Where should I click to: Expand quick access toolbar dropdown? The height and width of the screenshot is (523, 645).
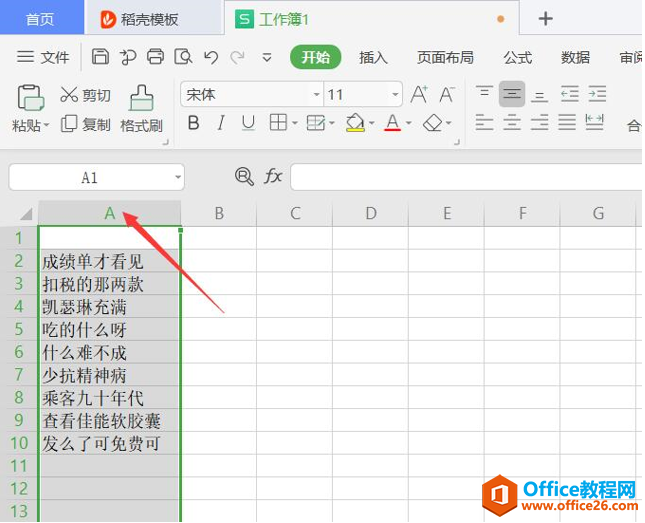(x=267, y=57)
